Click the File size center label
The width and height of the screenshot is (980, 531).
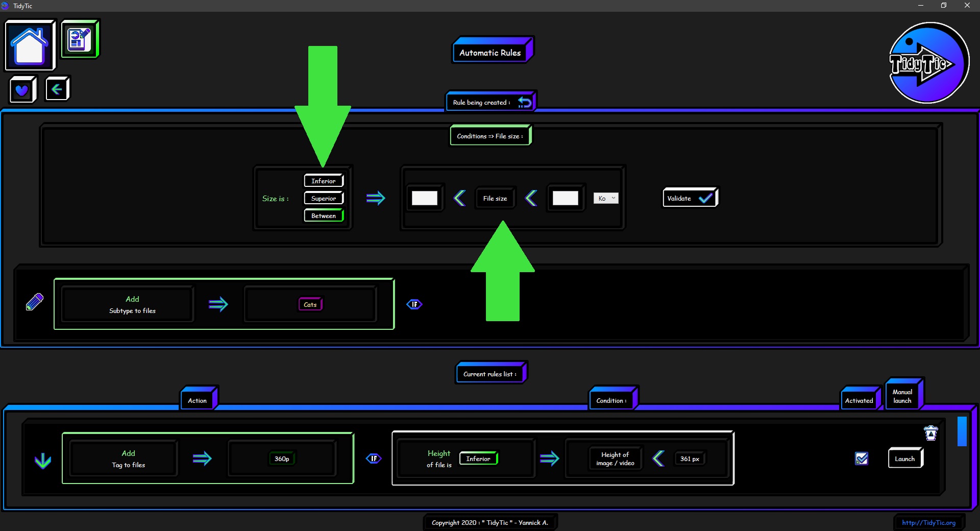pyautogui.click(x=495, y=198)
